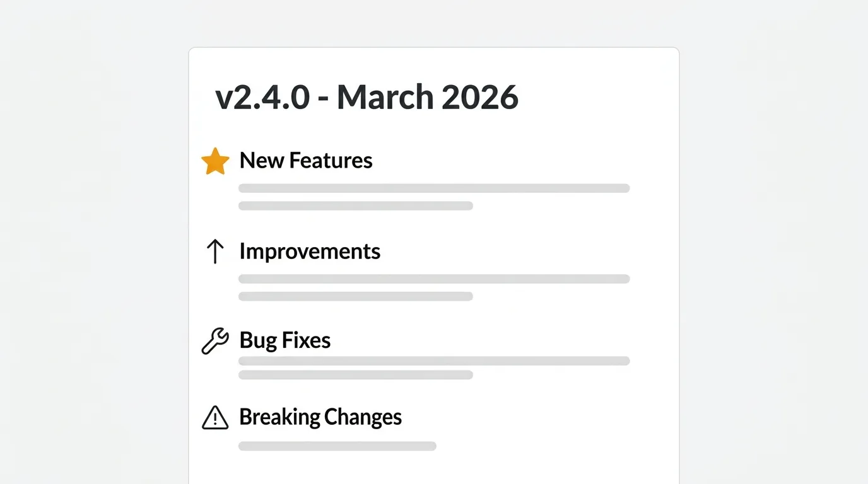Click the short placeholder line under New Features

356,205
